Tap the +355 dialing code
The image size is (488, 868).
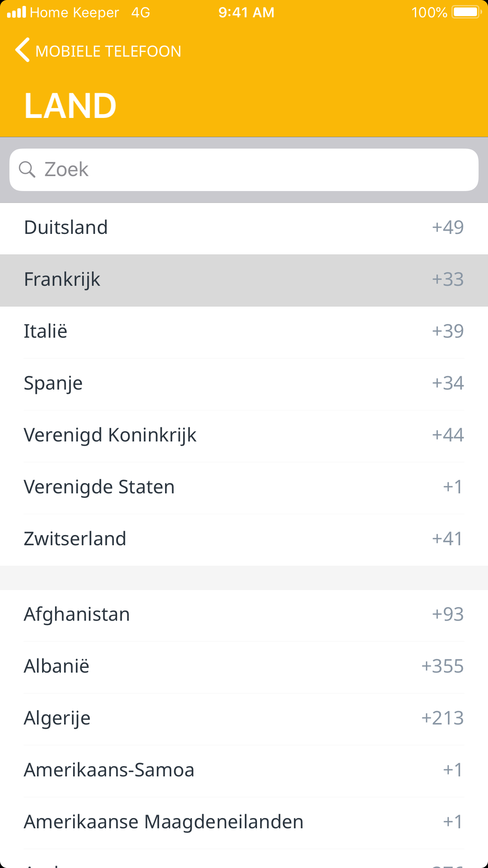pyautogui.click(x=442, y=666)
